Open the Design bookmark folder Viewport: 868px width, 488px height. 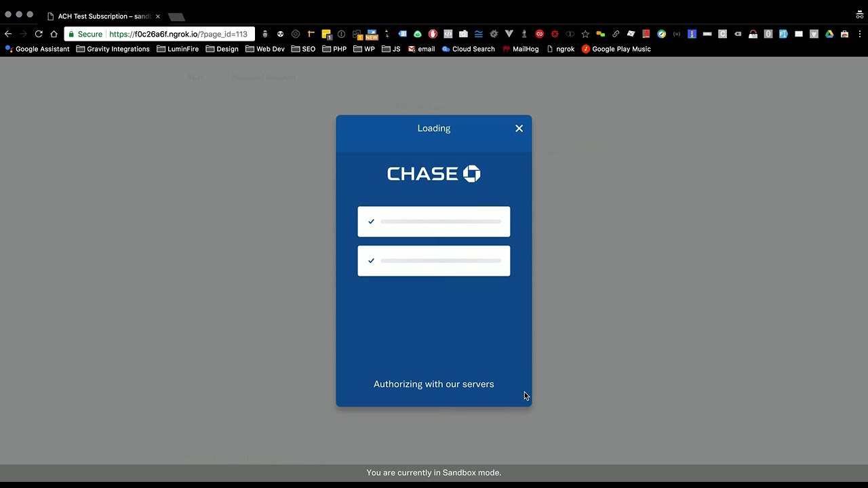click(x=222, y=49)
